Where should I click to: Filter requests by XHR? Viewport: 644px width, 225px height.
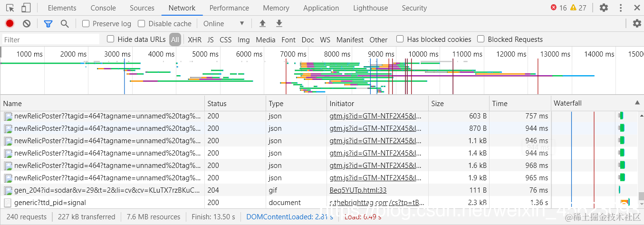click(194, 39)
